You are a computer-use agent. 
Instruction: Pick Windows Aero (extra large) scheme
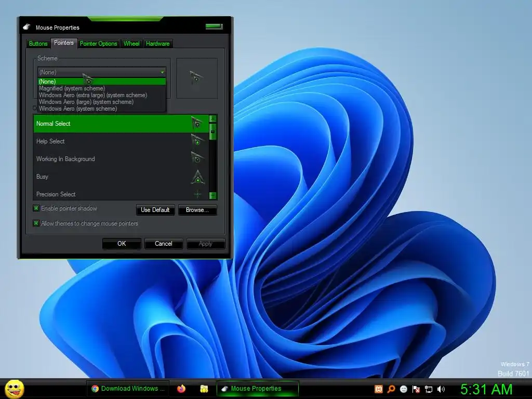[101, 95]
